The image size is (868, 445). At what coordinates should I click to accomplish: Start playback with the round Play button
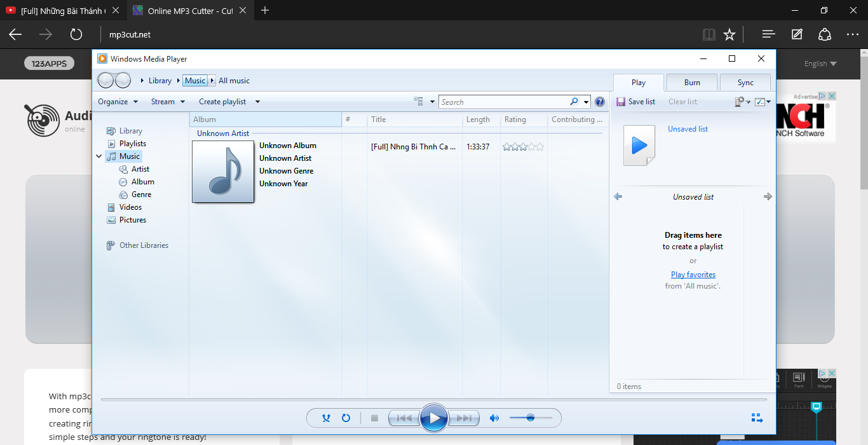[434, 418]
